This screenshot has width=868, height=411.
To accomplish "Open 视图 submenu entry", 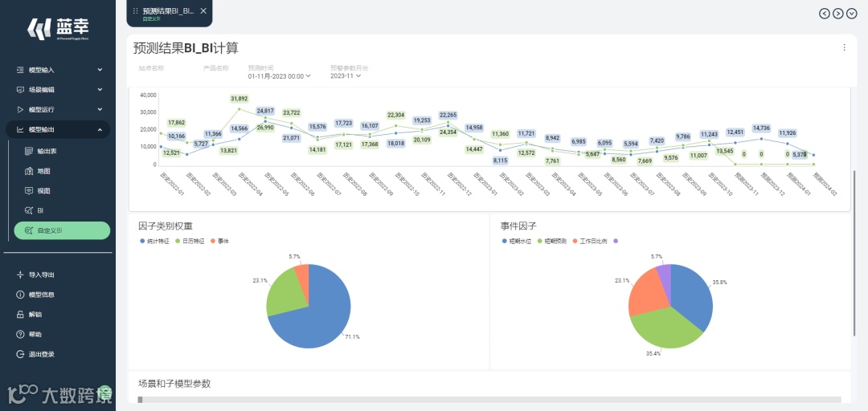I will 62,191.
